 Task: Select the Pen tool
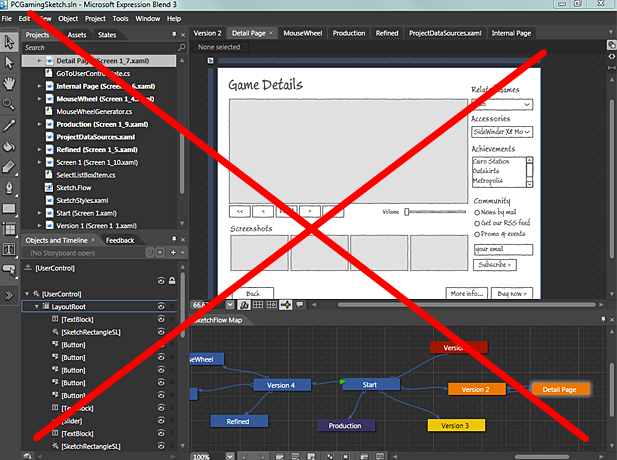pyautogui.click(x=9, y=188)
